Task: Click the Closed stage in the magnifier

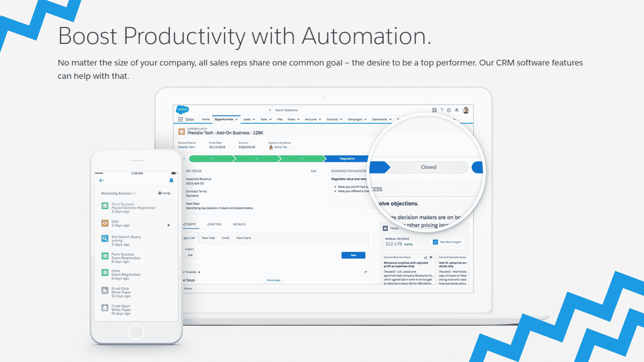Action: (429, 167)
